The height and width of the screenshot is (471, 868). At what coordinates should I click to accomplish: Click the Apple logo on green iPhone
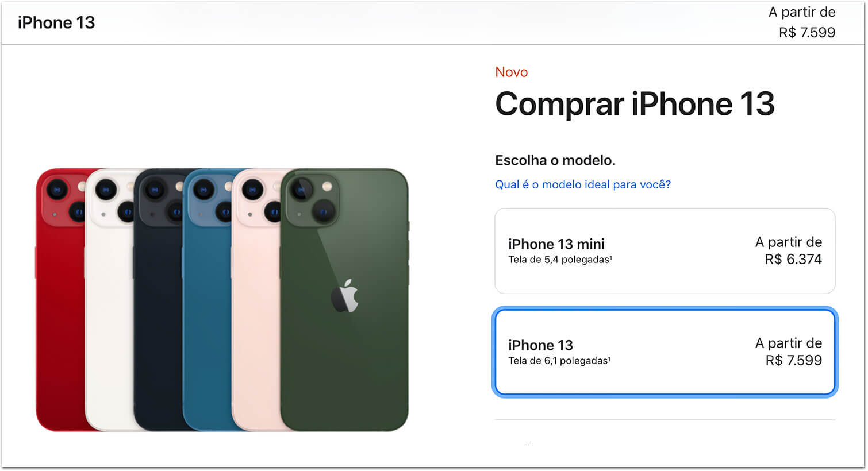(x=345, y=296)
